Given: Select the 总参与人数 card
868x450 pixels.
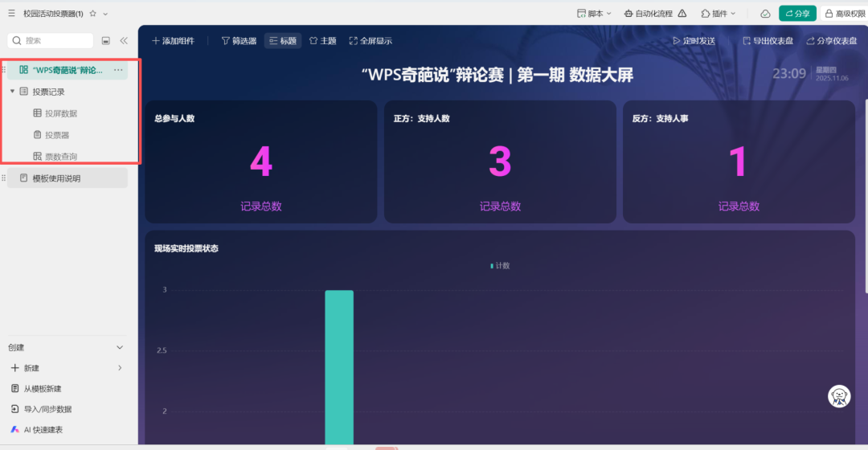Looking at the screenshot, I should click(x=260, y=162).
